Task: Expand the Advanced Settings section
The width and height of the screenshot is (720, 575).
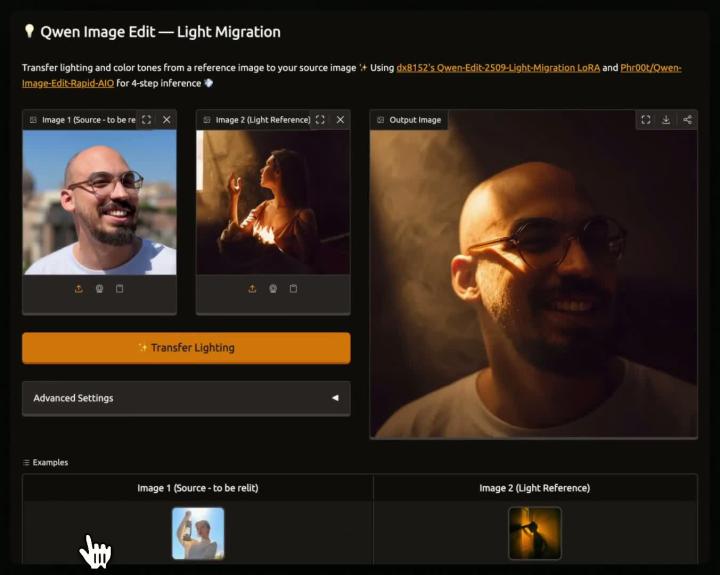Action: [x=185, y=398]
